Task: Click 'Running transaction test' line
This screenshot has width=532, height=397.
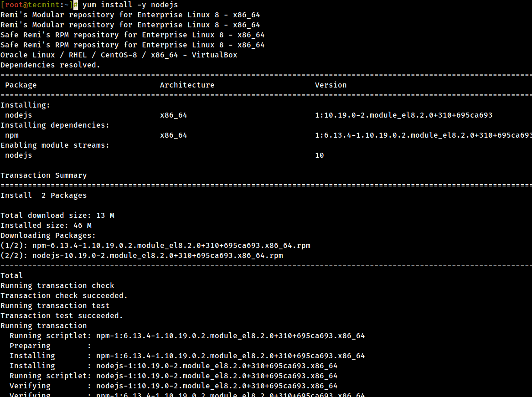Action: coord(55,306)
